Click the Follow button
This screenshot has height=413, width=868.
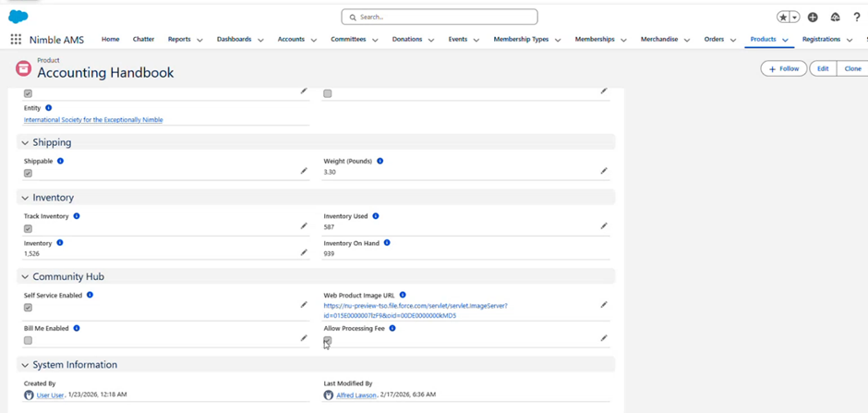[x=784, y=68]
